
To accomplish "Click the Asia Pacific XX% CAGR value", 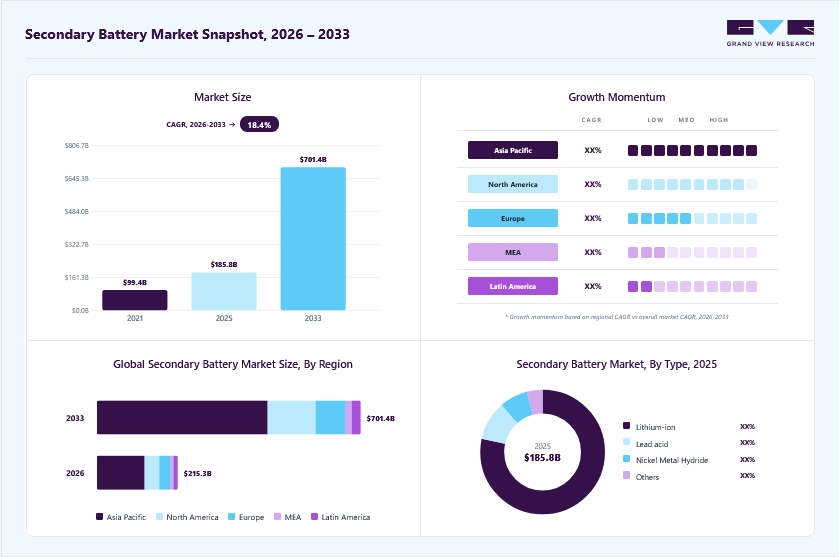I will pos(593,150).
